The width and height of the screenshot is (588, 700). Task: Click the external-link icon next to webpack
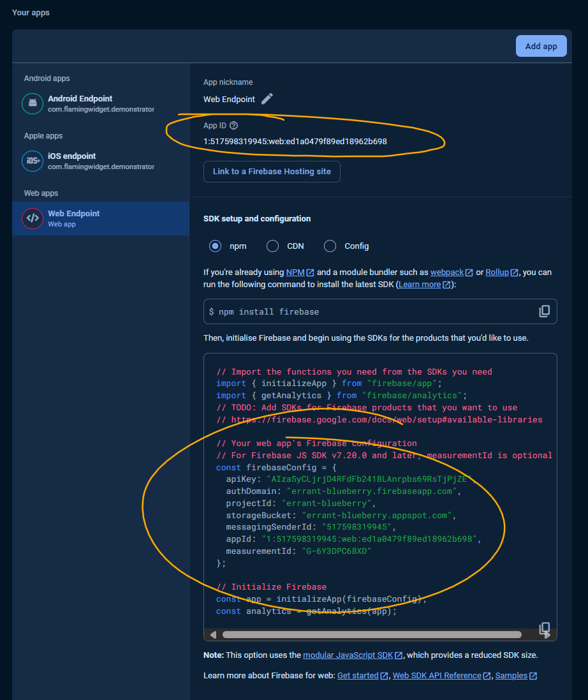point(469,272)
